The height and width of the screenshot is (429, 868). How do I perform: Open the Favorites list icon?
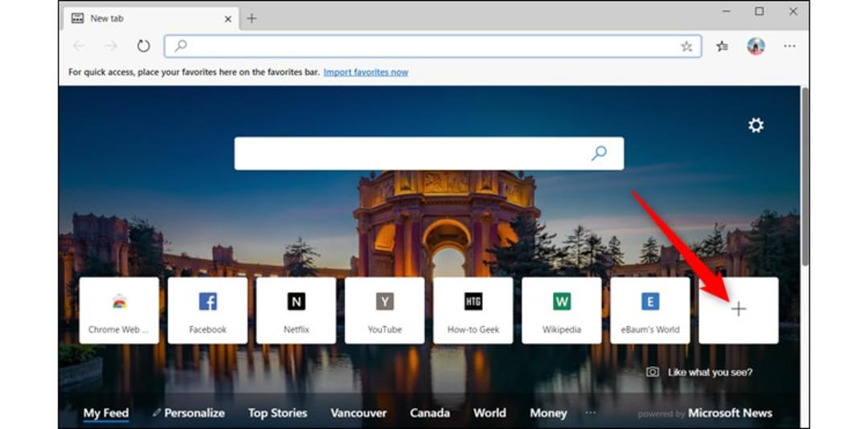tap(722, 47)
